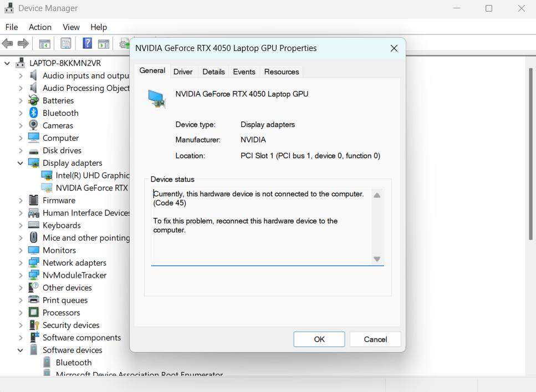The image size is (536, 392).
Task: Expand the Batteries node
Action: tap(21, 101)
